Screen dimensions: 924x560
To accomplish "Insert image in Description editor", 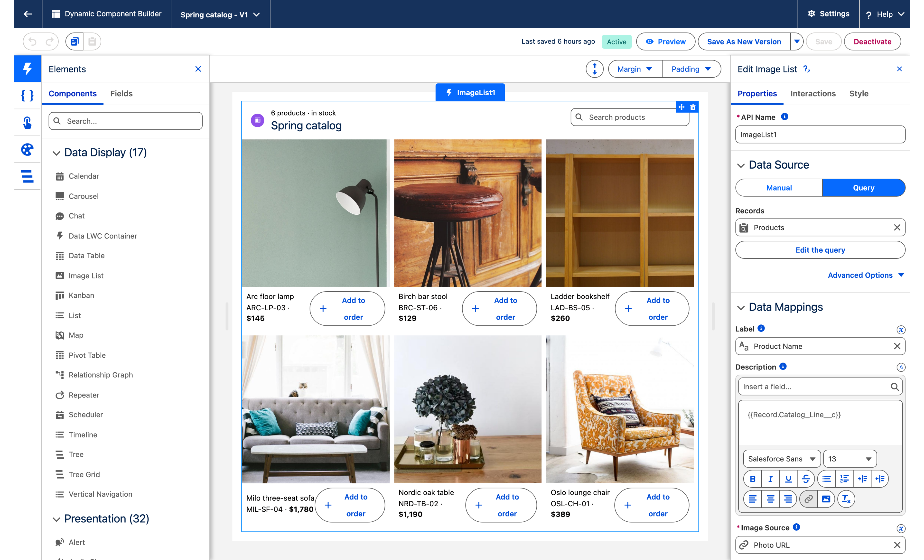I will pyautogui.click(x=826, y=499).
